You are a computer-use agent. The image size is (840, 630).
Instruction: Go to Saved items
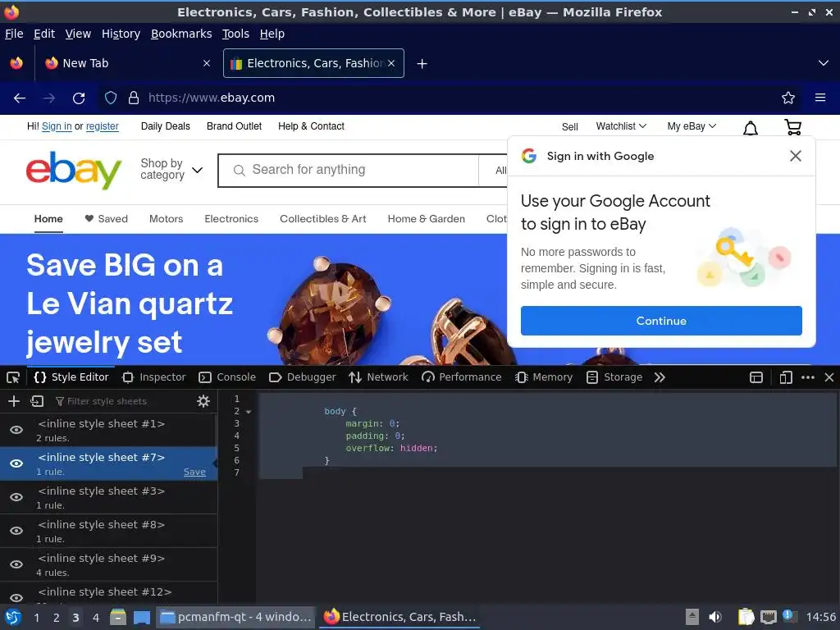(x=106, y=219)
